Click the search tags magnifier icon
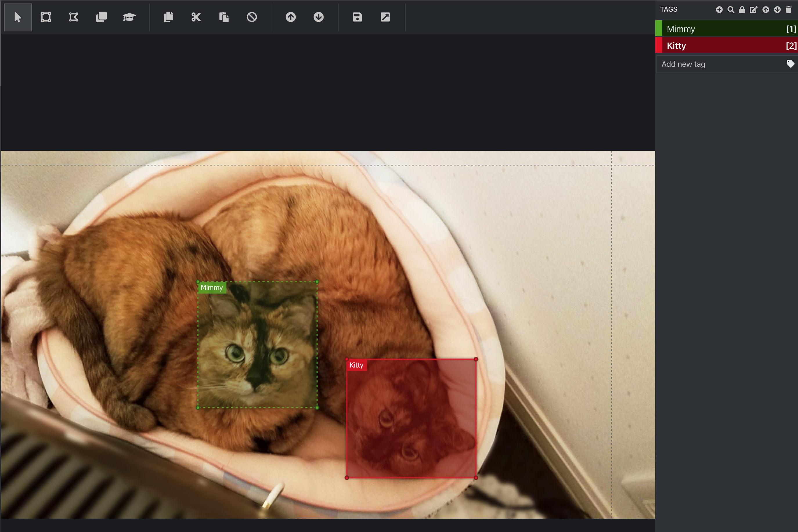This screenshot has width=798, height=532. (731, 10)
